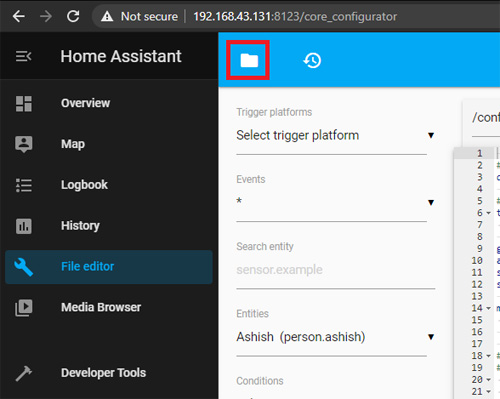Screen dimensions: 500x399
Task: Collapse code fold arrow at line 6
Action: [488, 213]
